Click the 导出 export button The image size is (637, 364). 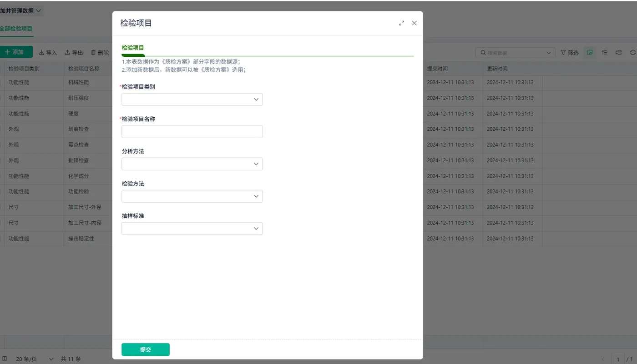tap(74, 53)
